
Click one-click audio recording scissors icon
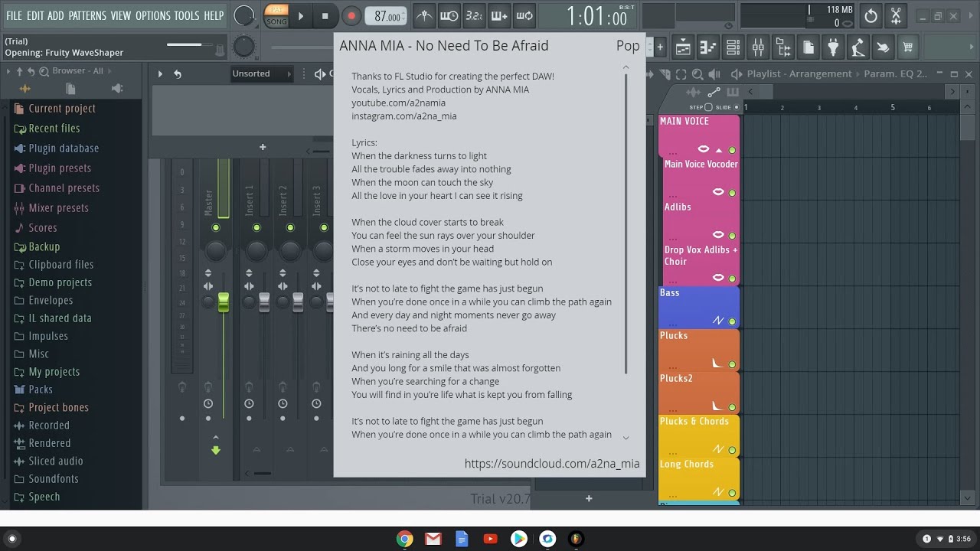[896, 15]
